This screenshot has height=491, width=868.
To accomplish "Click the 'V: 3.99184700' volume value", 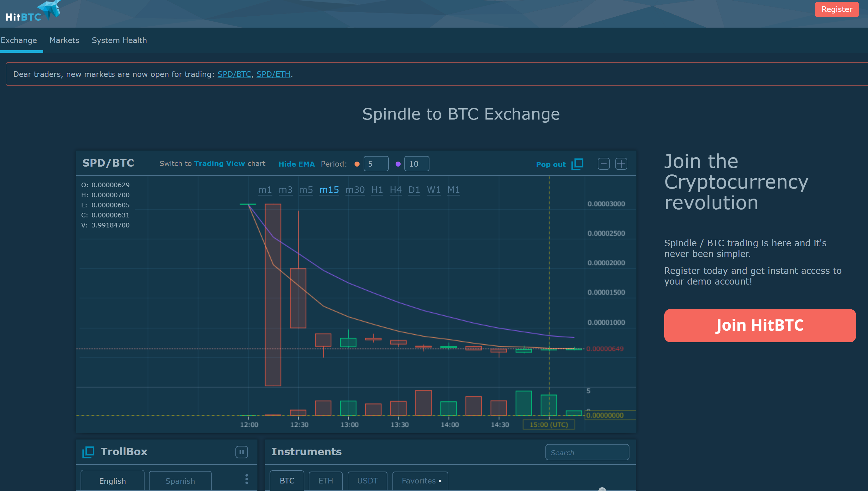I will point(105,225).
